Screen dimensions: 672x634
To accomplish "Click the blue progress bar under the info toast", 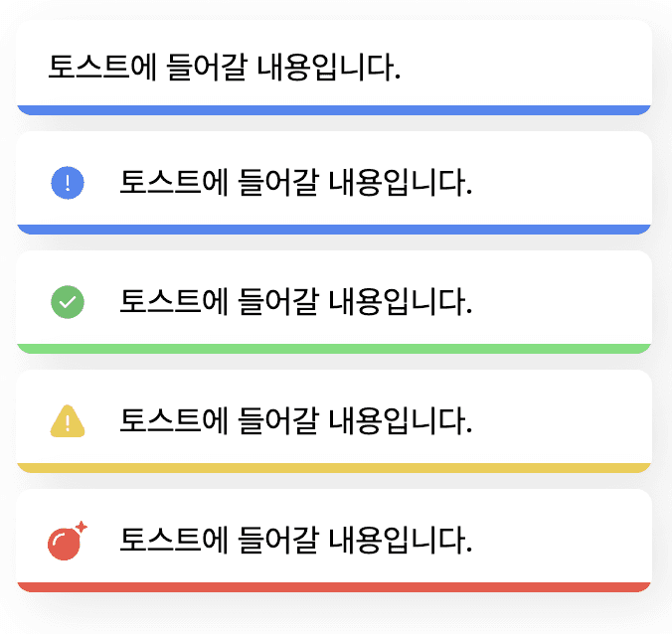I will click(x=334, y=230).
